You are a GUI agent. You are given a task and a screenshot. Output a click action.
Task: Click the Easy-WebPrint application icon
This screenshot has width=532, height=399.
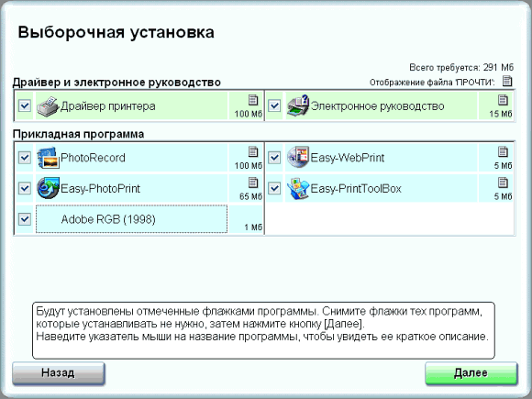pyautogui.click(x=298, y=157)
